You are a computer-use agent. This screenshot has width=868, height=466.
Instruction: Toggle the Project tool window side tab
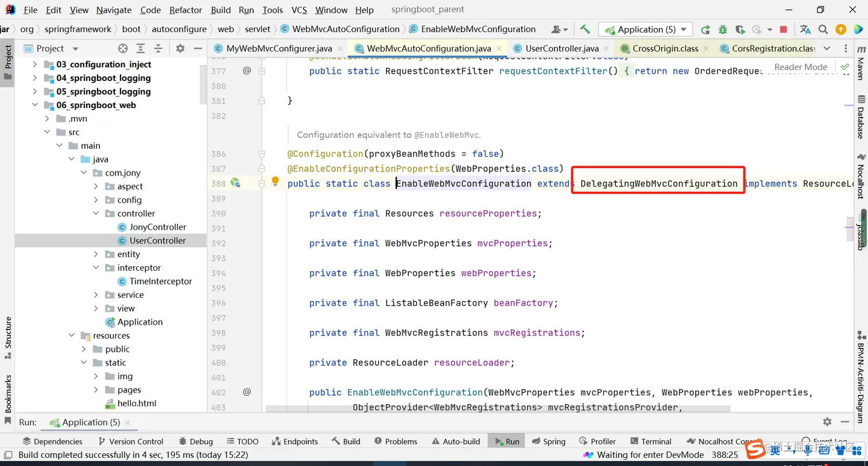[8, 63]
